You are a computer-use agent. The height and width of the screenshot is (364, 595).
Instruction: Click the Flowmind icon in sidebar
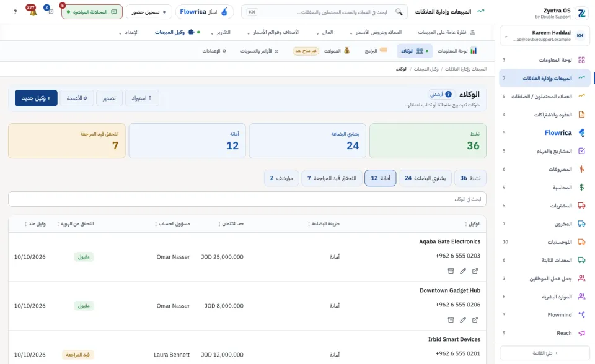tap(581, 314)
